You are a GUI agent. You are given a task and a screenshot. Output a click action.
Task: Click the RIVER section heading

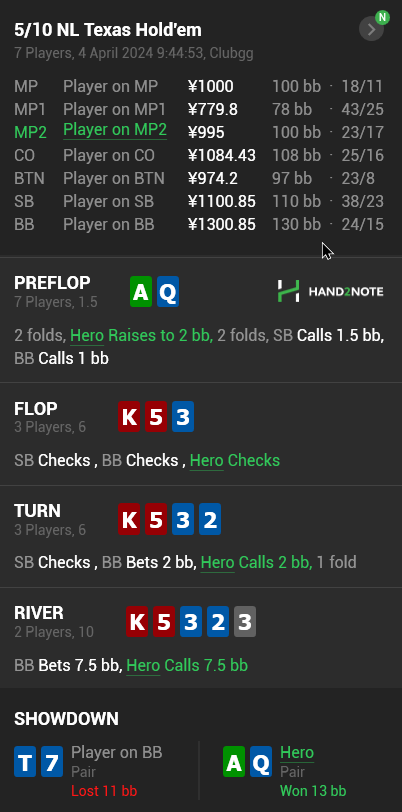tap(39, 613)
